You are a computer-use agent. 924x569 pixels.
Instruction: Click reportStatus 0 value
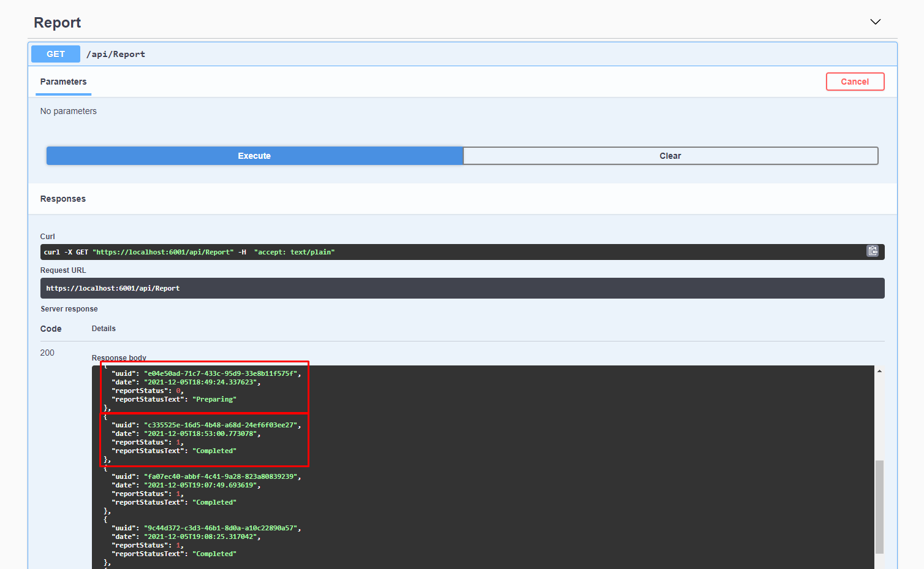click(x=178, y=391)
